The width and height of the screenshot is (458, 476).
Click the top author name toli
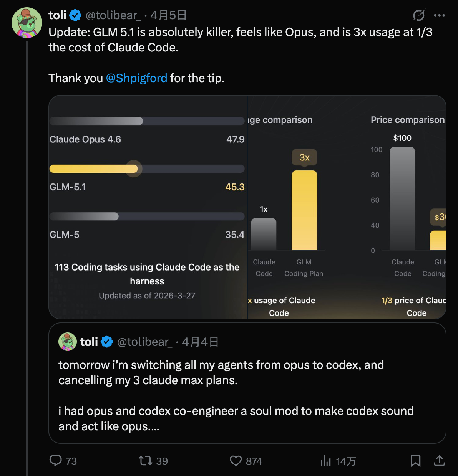(x=58, y=15)
